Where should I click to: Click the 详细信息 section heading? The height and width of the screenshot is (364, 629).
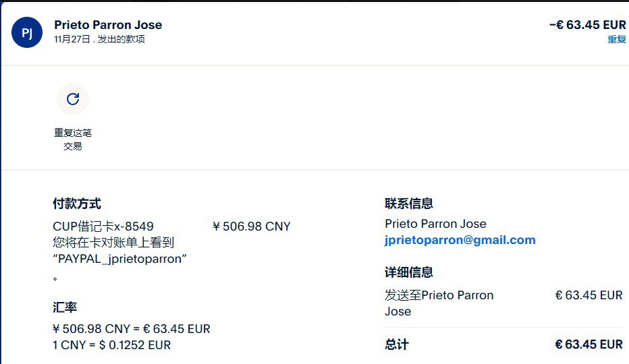coord(409,272)
